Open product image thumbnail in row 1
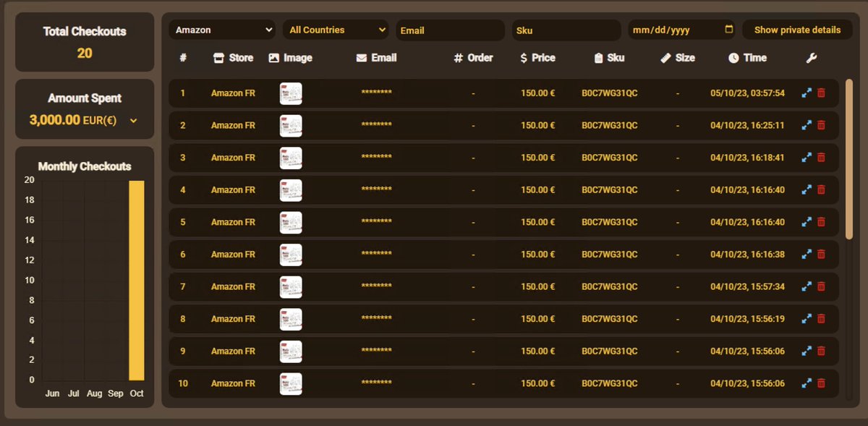Screen dimensions: 868x426 coord(291,93)
